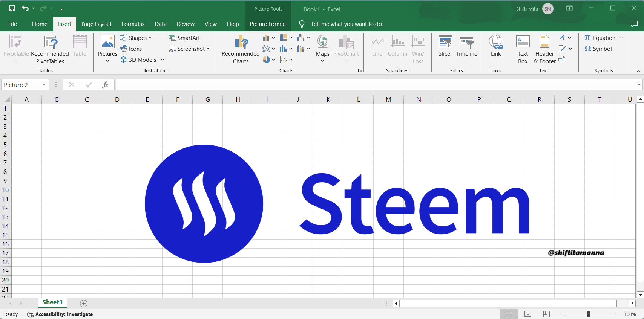
Task: Switch to Page Break Preview in status bar
Action: [x=546, y=314]
